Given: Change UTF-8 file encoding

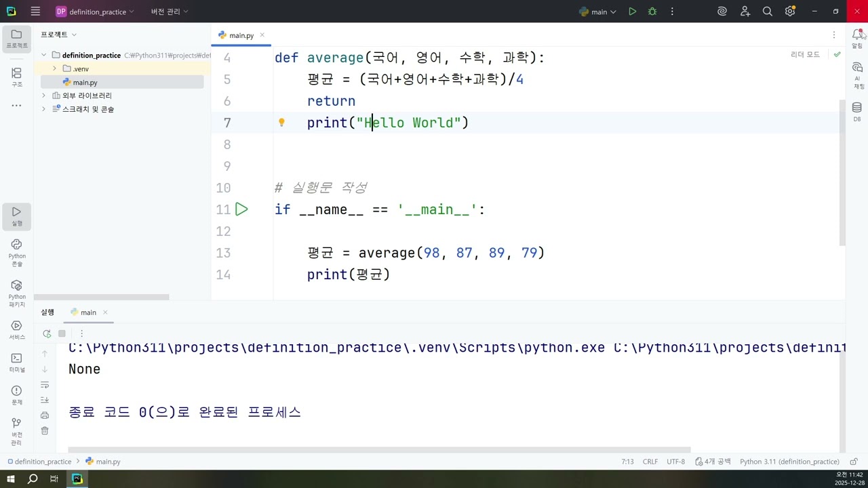Looking at the screenshot, I should coord(675,462).
